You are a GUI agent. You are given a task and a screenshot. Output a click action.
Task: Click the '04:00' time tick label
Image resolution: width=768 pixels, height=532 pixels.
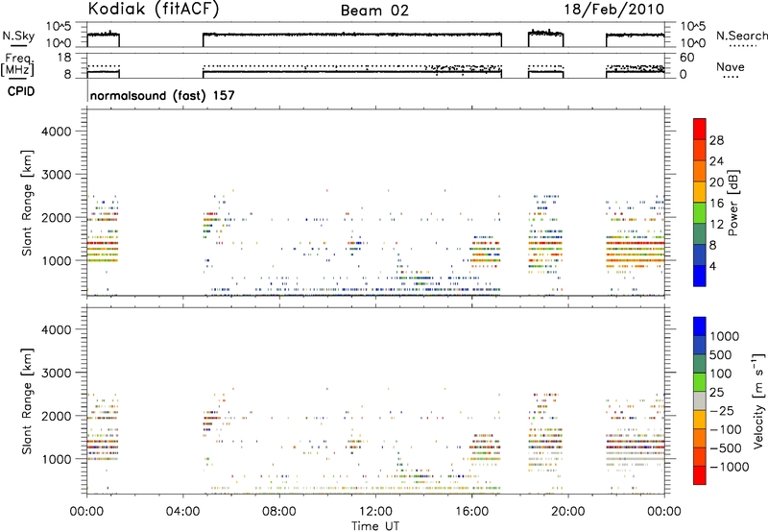[183, 512]
